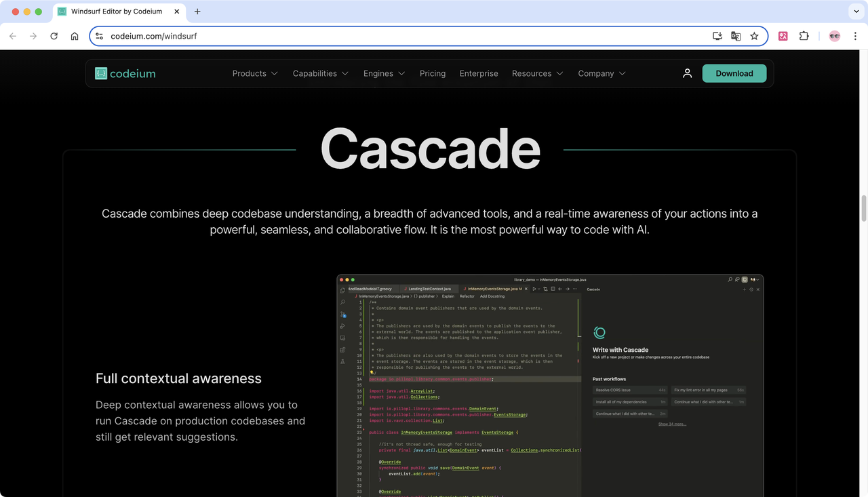Open the Pricing page
Viewport: 868px width, 497px height.
point(433,73)
